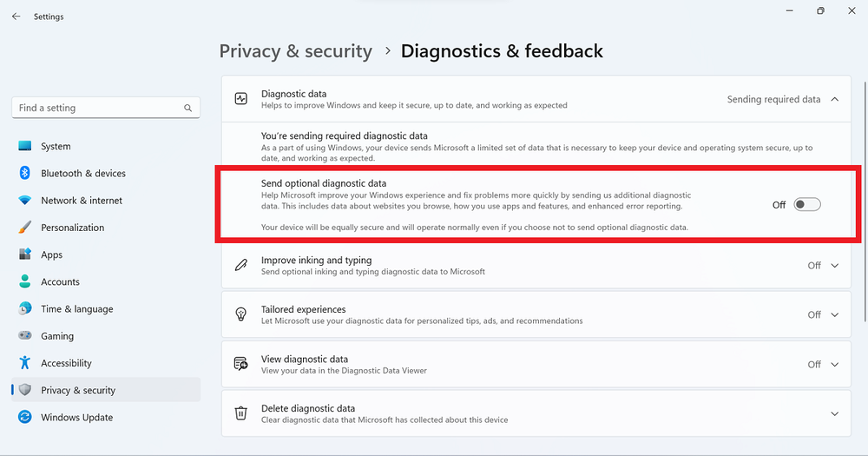Go to Accounts settings category
868x456 pixels.
click(106, 281)
